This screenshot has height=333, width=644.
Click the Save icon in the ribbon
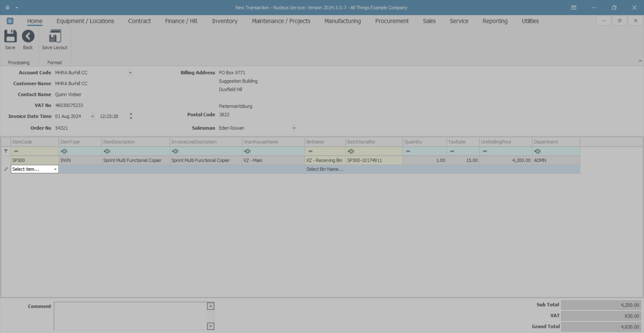click(x=10, y=36)
